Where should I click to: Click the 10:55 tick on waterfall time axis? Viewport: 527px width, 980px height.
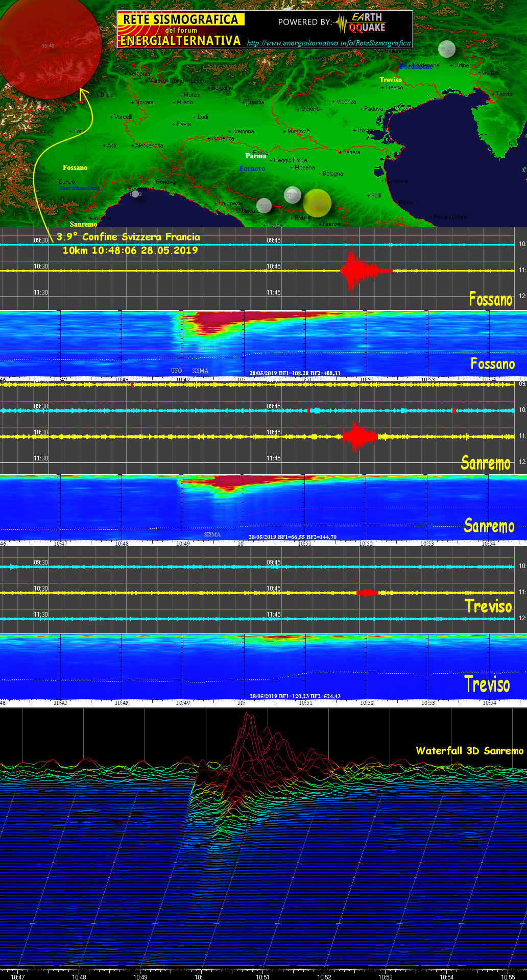508,977
